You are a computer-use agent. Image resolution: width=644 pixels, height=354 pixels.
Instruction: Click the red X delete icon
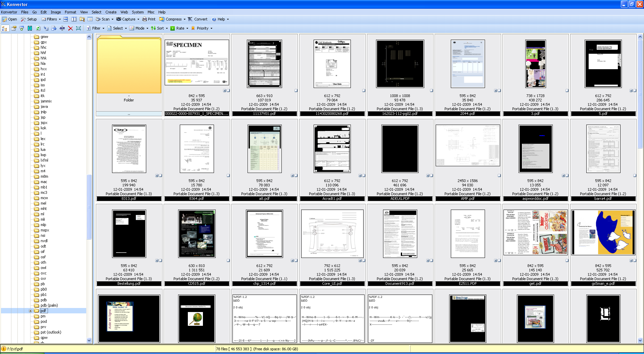pos(70,28)
